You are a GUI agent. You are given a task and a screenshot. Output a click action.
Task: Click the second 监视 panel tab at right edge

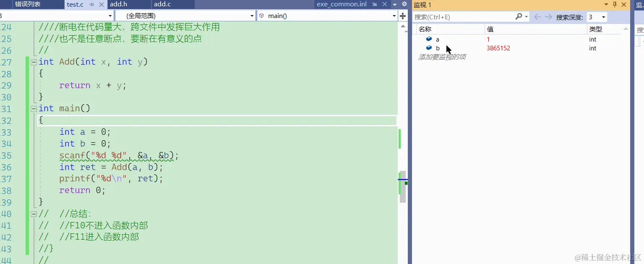640,5
